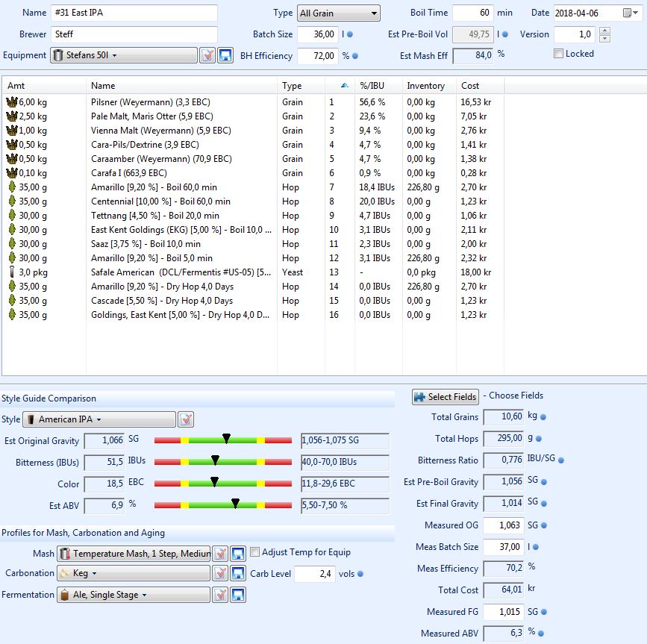The height and width of the screenshot is (644, 647).
Task: Click the checkmark icon next to the Fermentation profile
Action: pyautogui.click(x=221, y=595)
